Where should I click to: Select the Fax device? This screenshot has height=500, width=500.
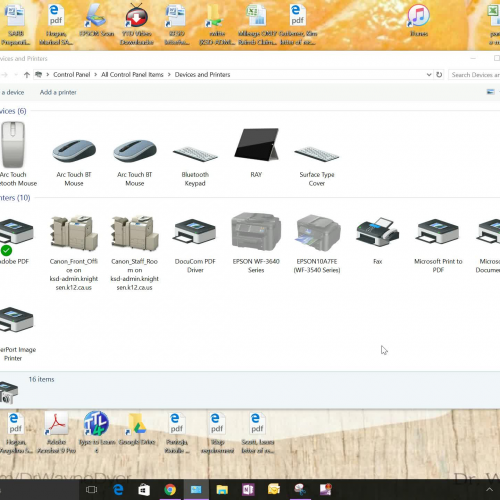[378, 241]
